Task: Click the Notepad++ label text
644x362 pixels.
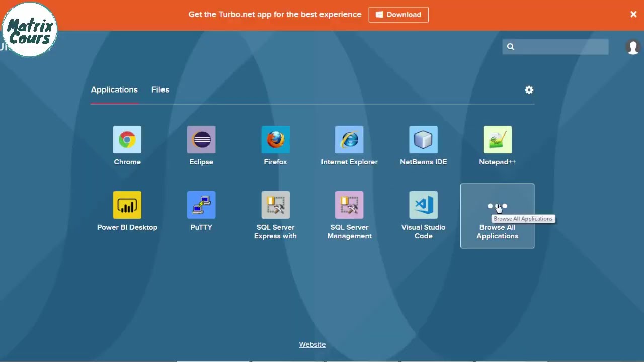Action: pos(497,162)
